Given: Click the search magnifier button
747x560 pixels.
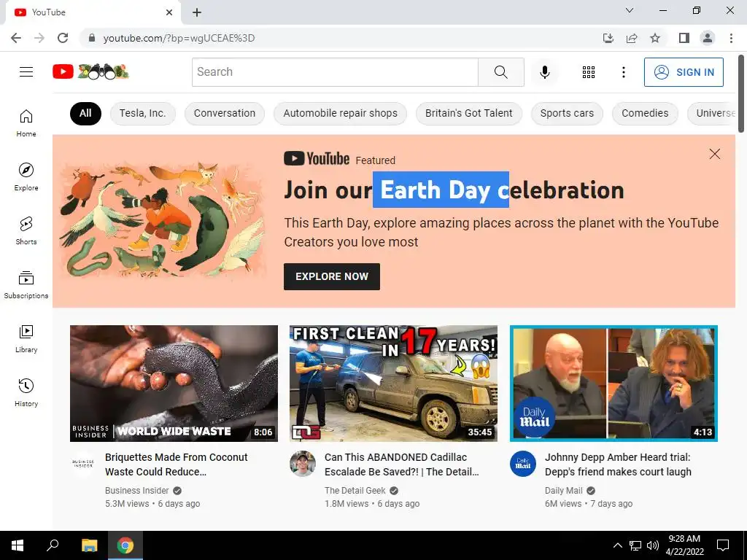Looking at the screenshot, I should [x=500, y=72].
